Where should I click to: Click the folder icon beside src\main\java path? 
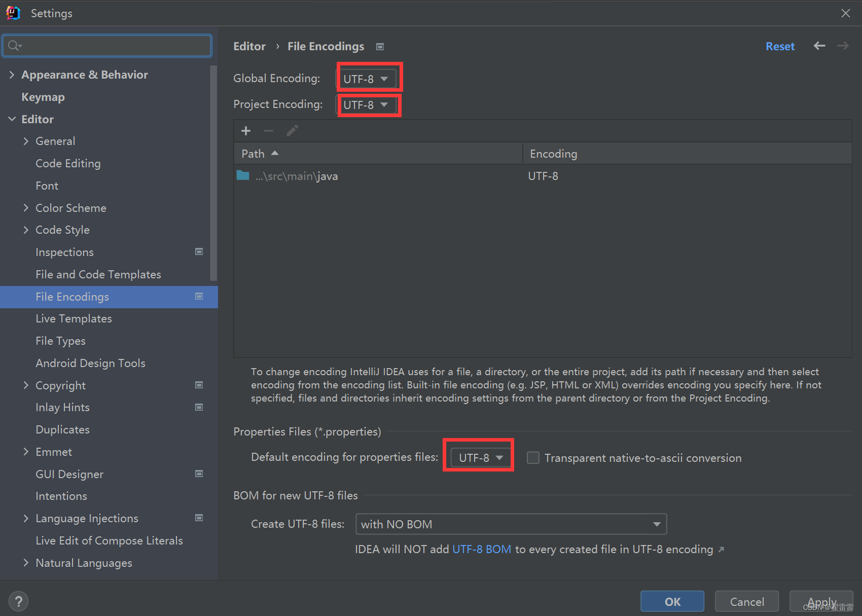[x=243, y=175]
